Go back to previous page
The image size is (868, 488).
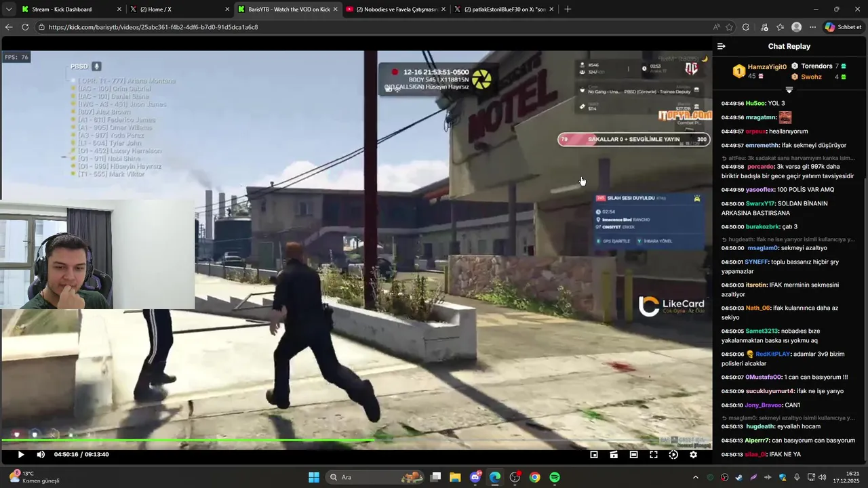click(x=8, y=27)
